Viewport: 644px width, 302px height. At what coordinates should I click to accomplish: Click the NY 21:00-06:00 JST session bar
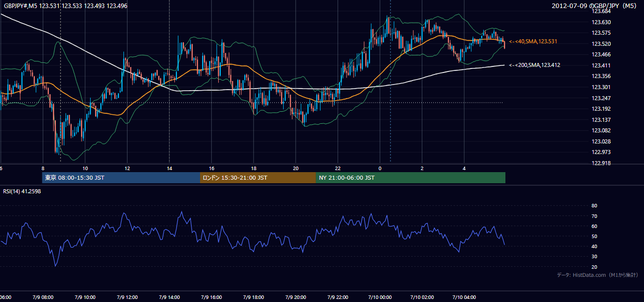[411, 178]
